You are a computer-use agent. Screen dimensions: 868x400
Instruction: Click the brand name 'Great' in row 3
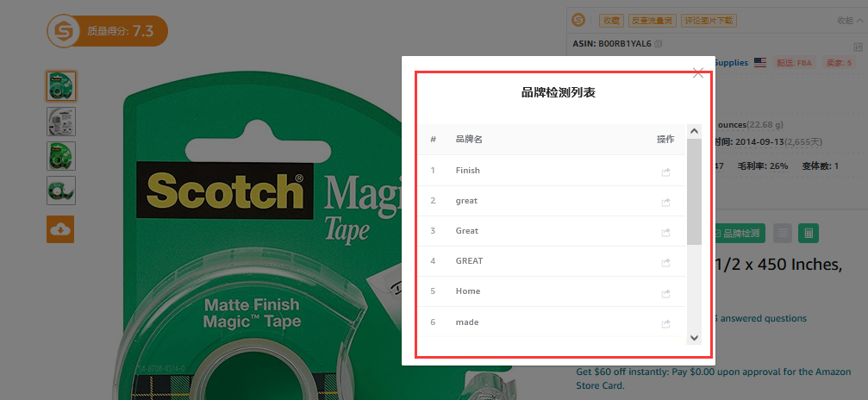pos(467,230)
